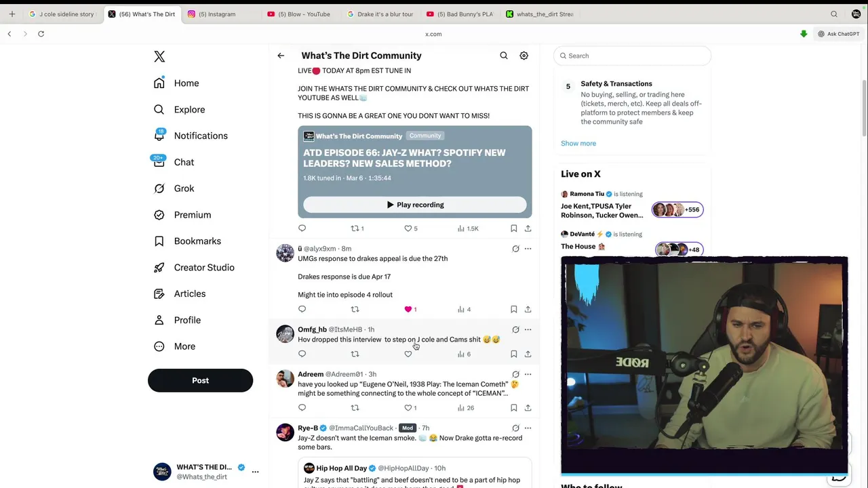Reload the x.com page

click(x=41, y=34)
